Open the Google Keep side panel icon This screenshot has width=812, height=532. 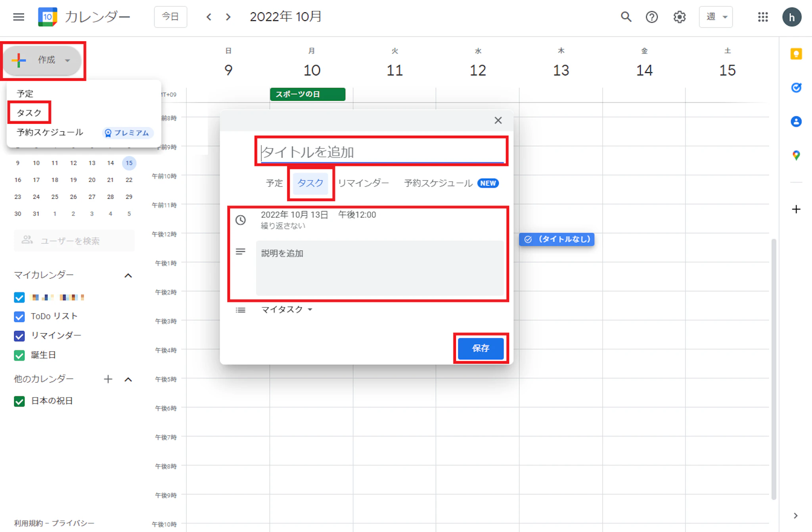click(x=796, y=54)
